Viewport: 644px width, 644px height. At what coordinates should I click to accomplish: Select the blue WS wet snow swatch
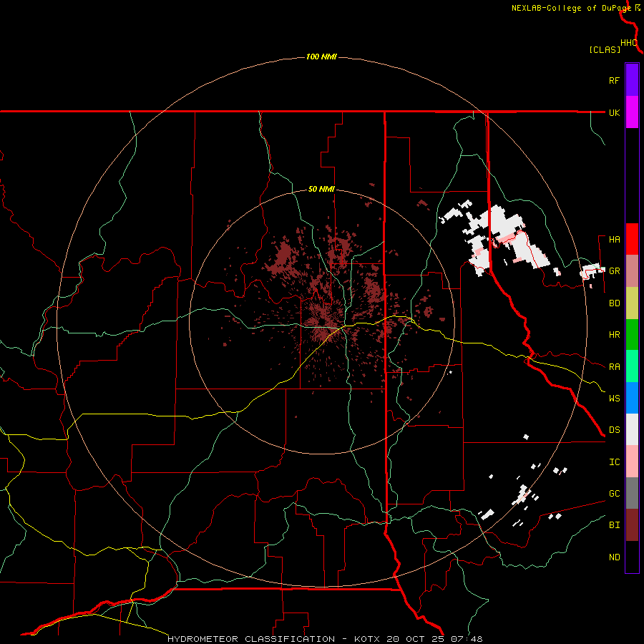632,398
